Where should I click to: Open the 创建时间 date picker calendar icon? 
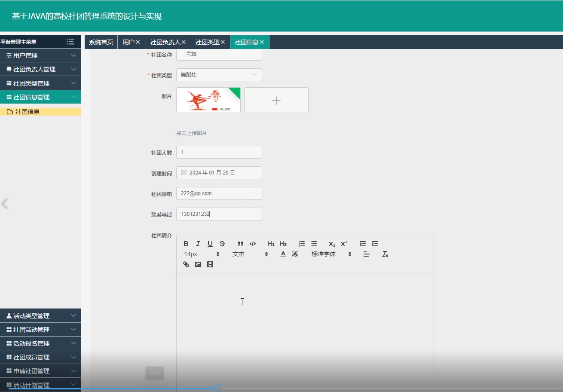click(x=184, y=172)
